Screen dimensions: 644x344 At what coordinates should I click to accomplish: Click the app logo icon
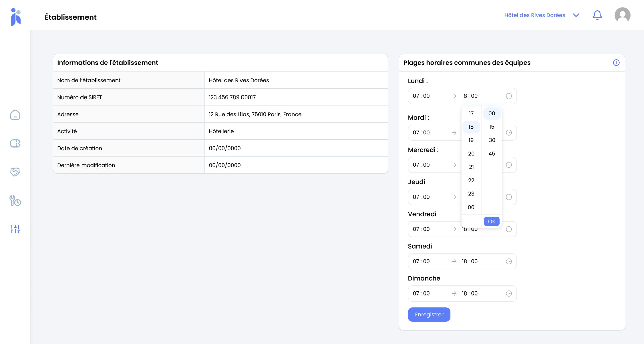(x=16, y=17)
